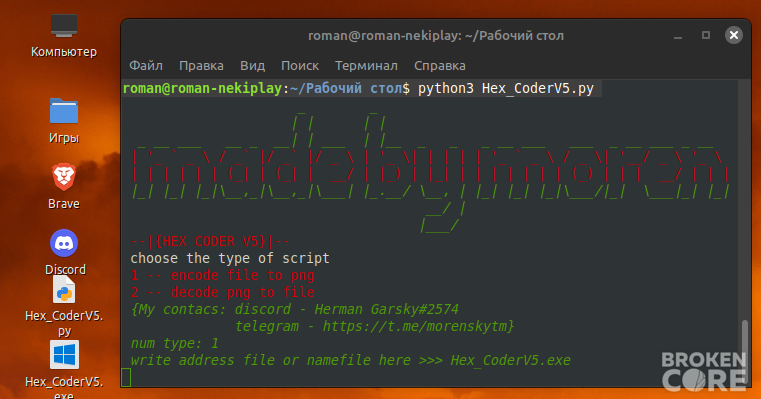Screen dimensions: 761x399
Task: Select the Hex_CoderV5.exe file icon
Action: [64, 355]
